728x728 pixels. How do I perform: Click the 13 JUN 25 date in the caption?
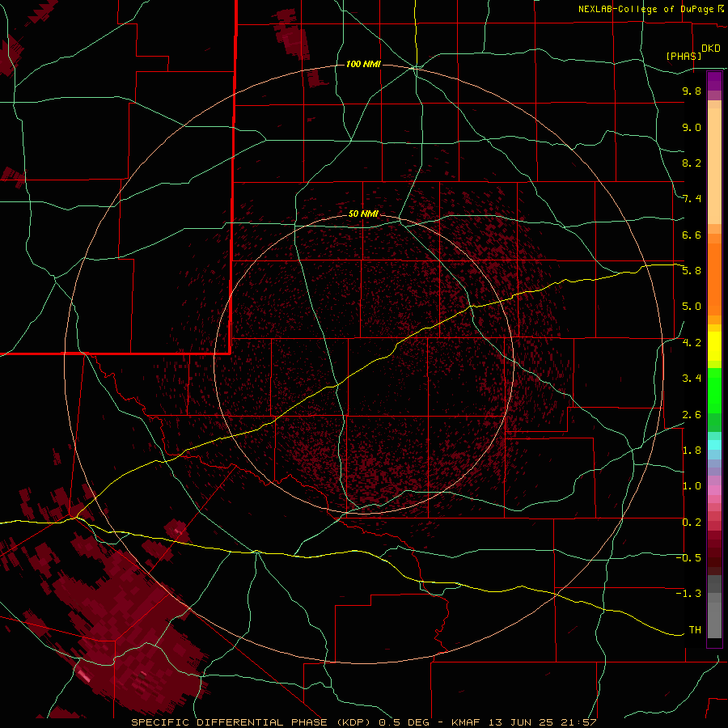pos(523,722)
